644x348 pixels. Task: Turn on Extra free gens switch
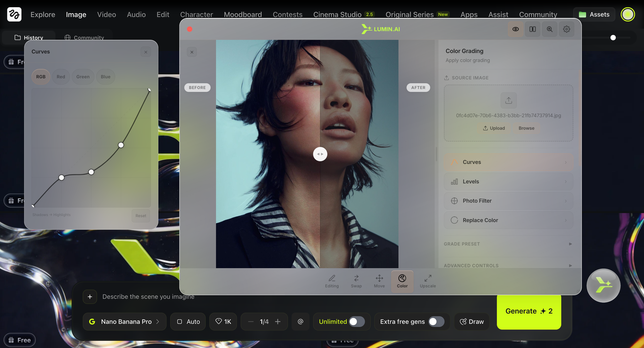click(436, 321)
